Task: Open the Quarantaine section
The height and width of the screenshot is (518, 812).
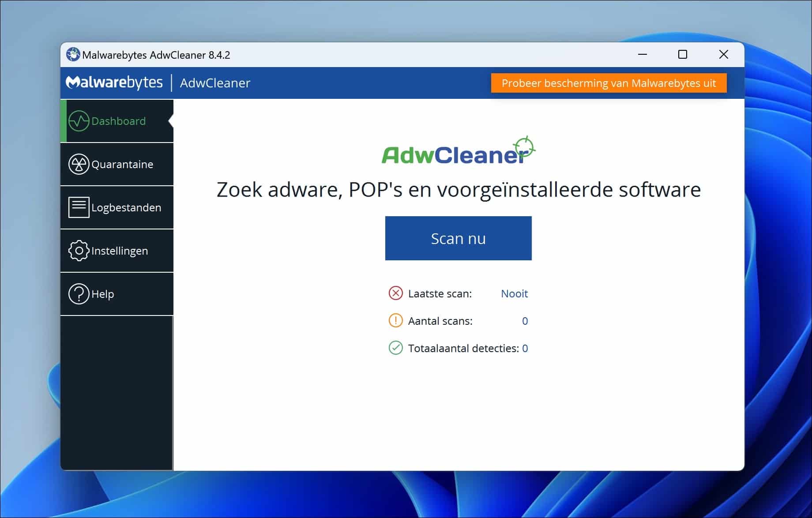Action: click(122, 164)
